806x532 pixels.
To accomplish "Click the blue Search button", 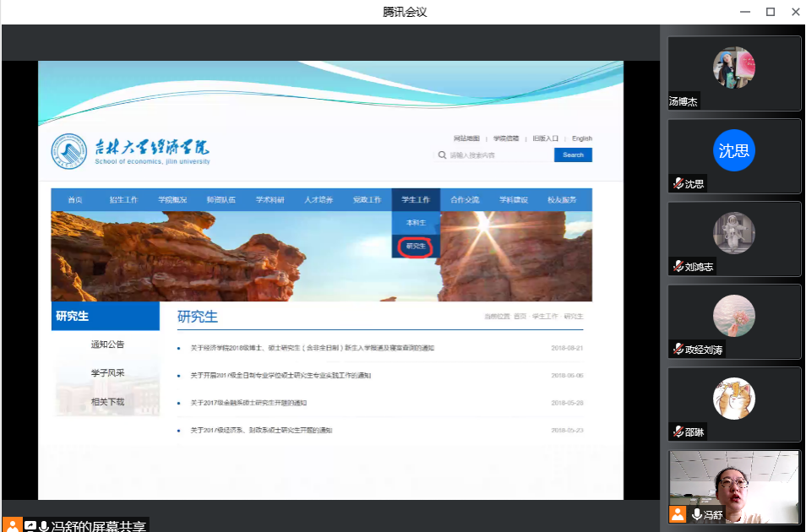I will coord(573,155).
